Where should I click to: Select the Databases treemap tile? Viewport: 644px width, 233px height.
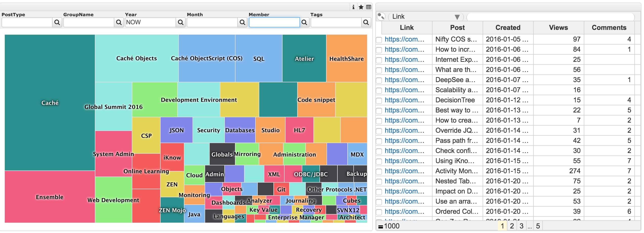tap(240, 130)
